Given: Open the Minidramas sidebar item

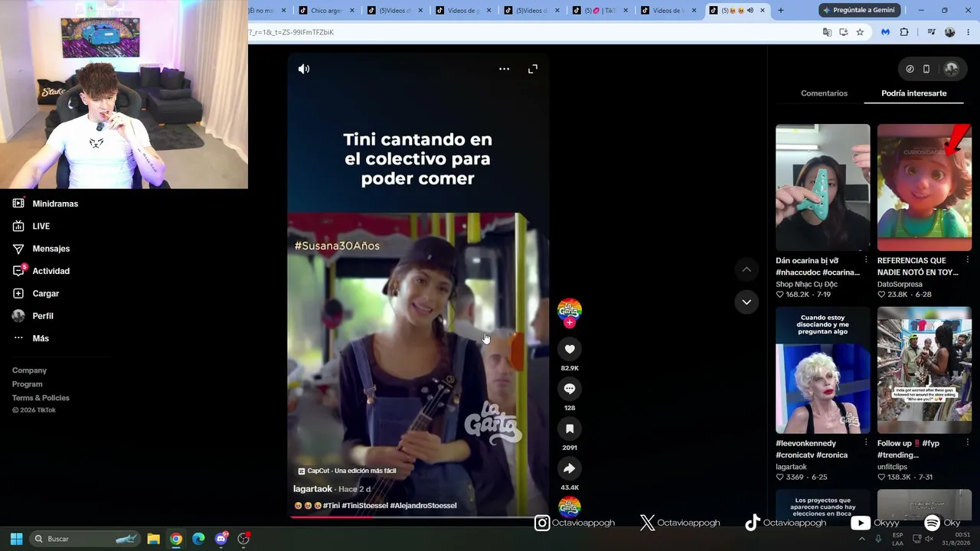Looking at the screenshot, I should (x=46, y=204).
